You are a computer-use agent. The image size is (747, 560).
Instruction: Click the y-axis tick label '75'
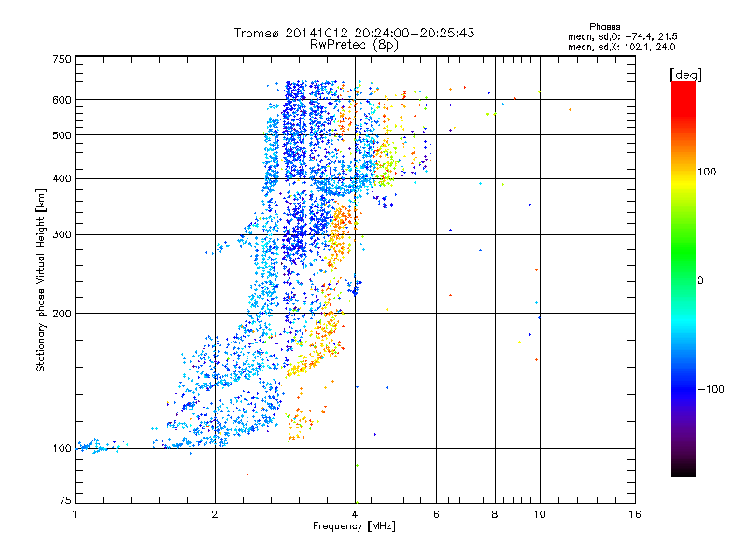tap(65, 500)
